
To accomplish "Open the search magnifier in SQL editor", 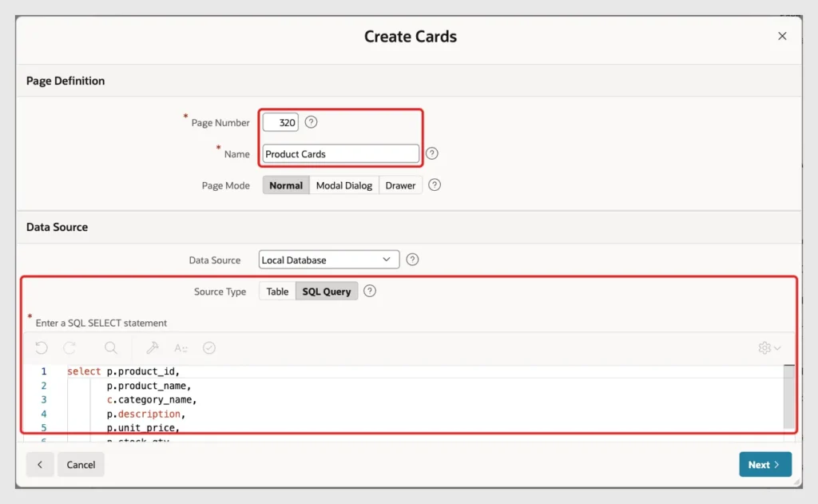I will (110, 347).
